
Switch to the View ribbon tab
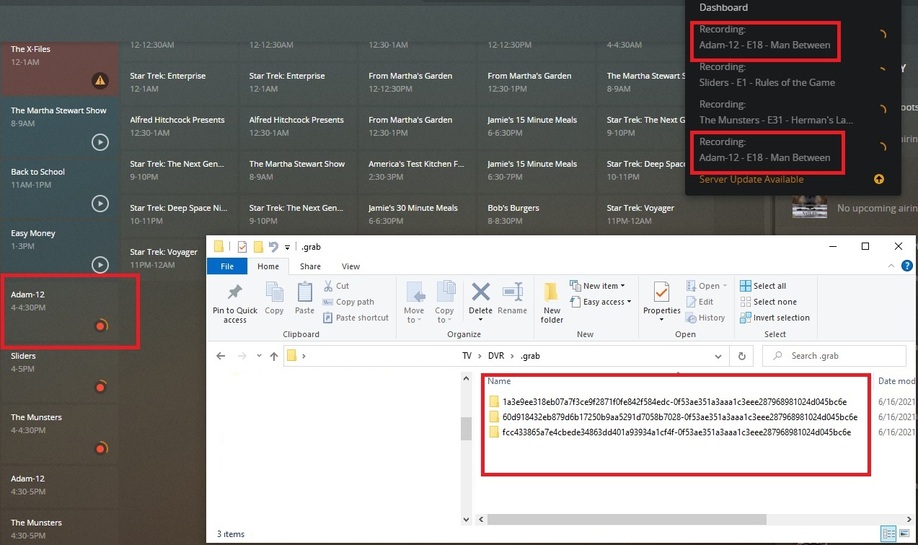tap(351, 266)
